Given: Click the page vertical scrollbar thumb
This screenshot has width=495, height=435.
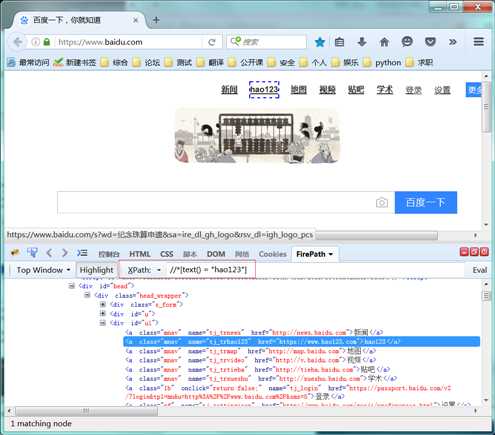Looking at the screenshot, I should [486, 107].
